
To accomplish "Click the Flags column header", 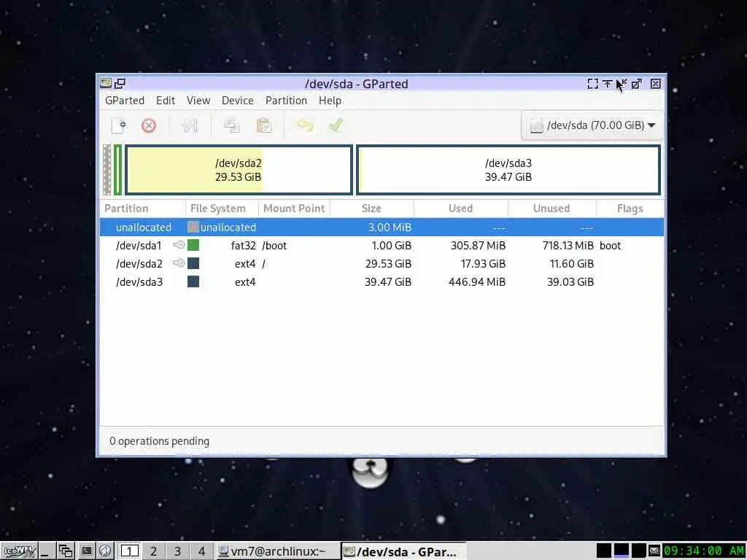I will pos(630,209).
